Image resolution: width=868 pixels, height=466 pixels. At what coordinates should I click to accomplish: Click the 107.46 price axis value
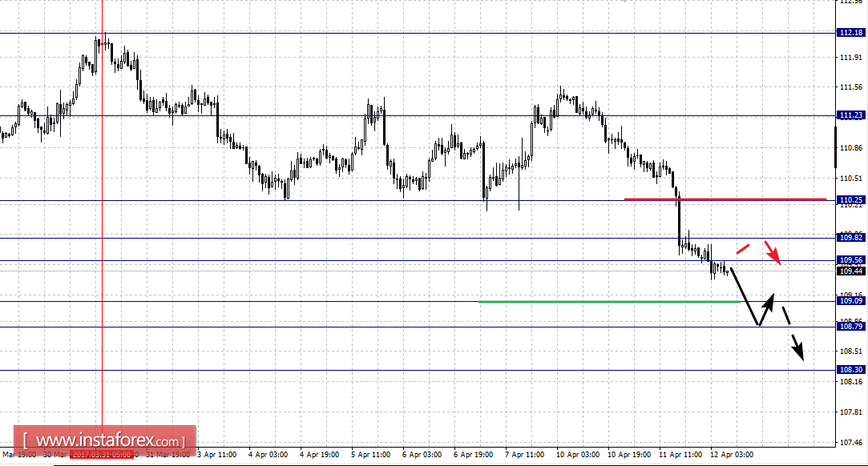pos(851,443)
